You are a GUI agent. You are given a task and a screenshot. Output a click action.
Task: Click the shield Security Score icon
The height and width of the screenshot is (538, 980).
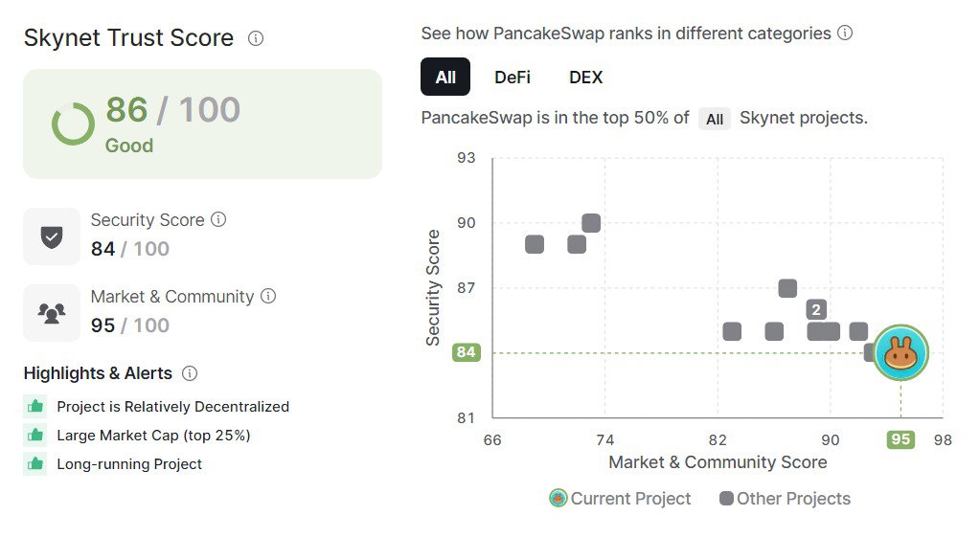tap(52, 236)
